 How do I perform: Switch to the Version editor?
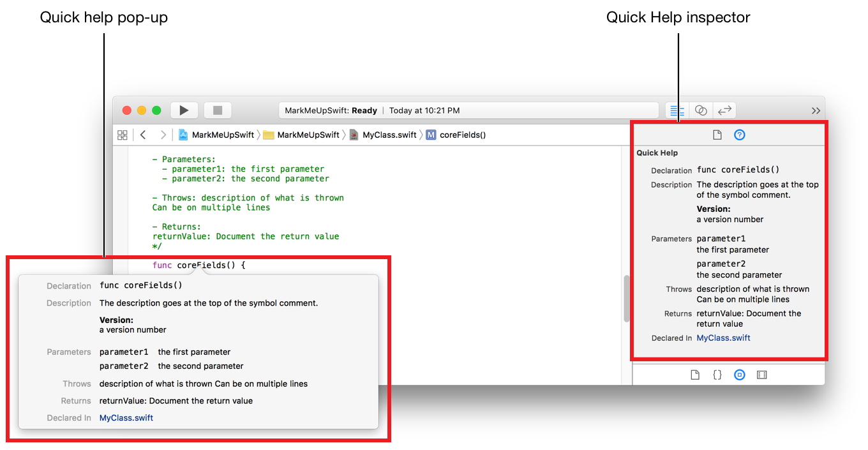724,110
